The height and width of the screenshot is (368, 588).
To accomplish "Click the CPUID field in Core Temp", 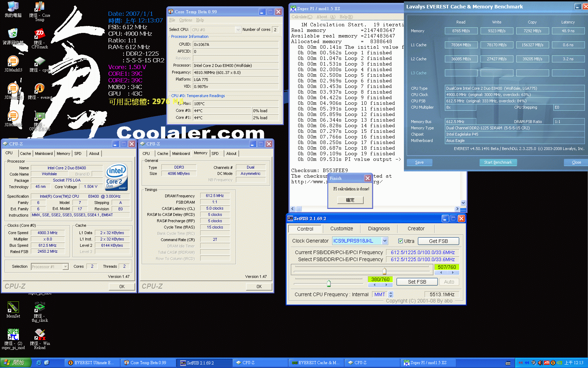I will (236, 45).
